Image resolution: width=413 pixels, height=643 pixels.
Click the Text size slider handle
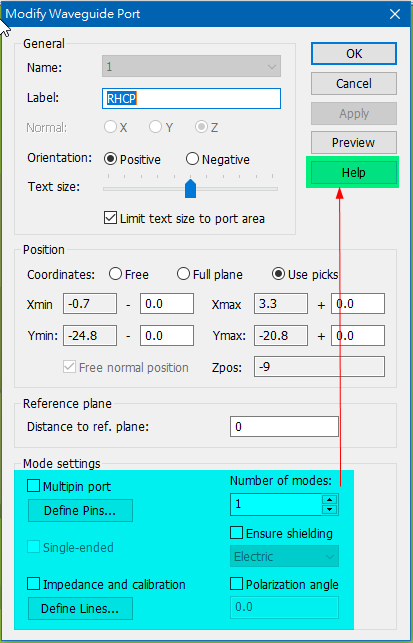(190, 188)
